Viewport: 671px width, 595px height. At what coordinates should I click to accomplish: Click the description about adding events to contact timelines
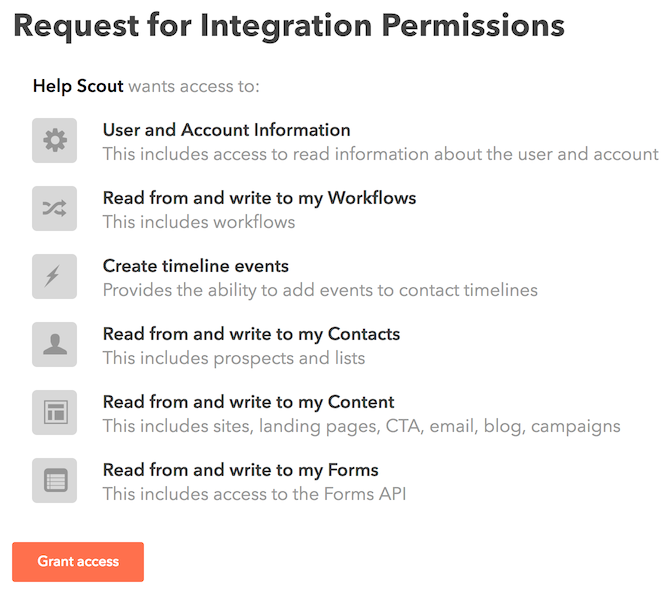[320, 290]
